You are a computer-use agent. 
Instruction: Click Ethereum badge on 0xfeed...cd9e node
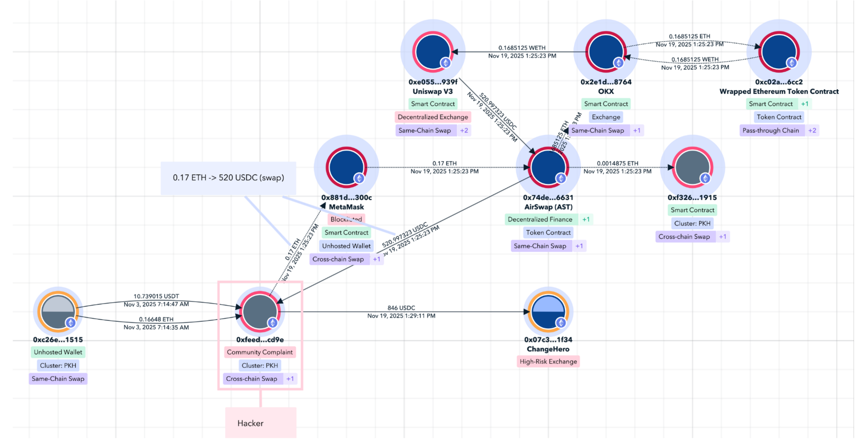pos(272,323)
